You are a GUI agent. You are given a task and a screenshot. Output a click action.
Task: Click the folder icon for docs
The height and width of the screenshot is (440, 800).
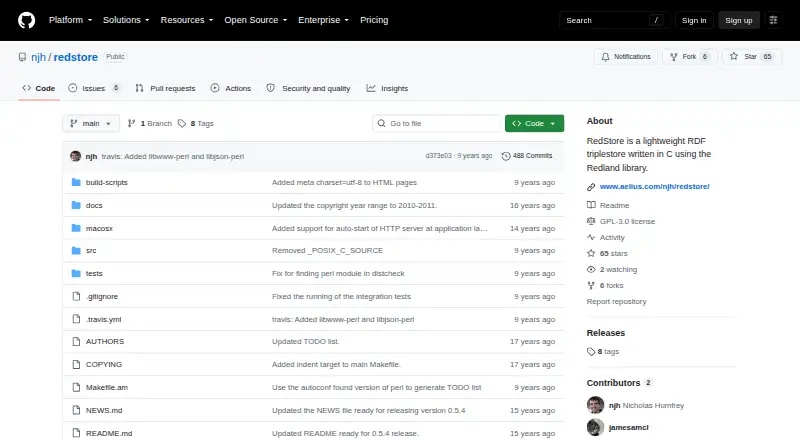(76, 205)
